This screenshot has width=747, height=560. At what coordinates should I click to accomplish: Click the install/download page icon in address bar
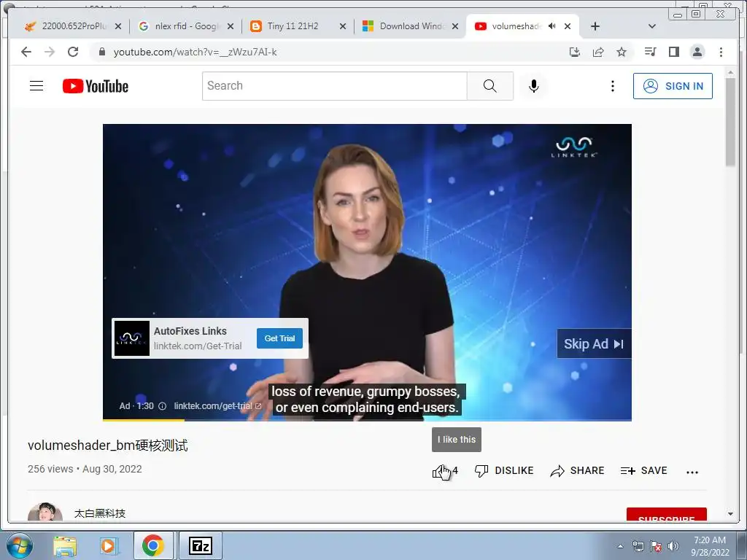(575, 52)
